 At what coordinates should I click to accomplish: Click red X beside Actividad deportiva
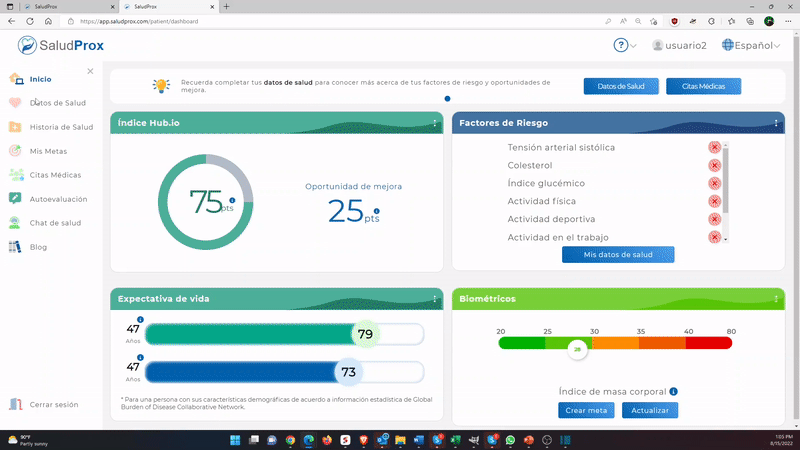coord(714,219)
